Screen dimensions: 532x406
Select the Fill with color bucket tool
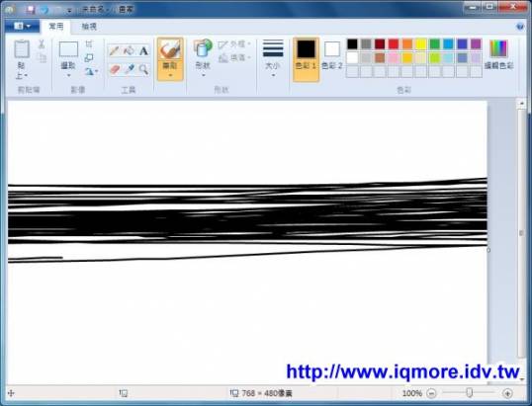pos(129,51)
